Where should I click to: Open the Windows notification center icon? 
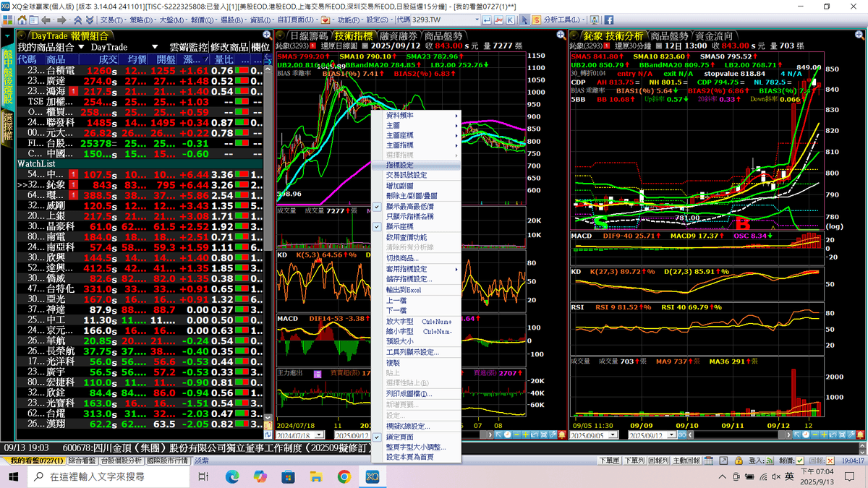point(849,476)
